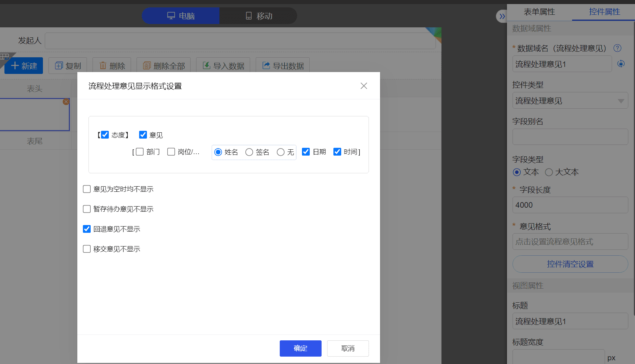Click the 标题宽度 input field

[559, 357]
